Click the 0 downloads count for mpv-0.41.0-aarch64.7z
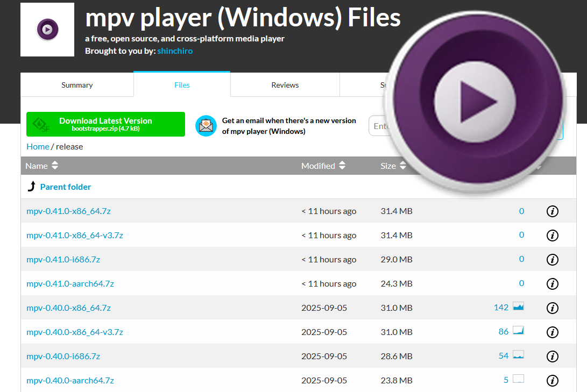The image size is (587, 392). pyautogui.click(x=521, y=283)
